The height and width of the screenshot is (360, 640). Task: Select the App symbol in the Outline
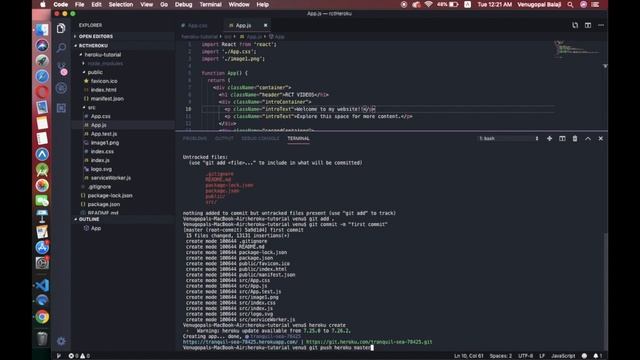click(x=96, y=228)
